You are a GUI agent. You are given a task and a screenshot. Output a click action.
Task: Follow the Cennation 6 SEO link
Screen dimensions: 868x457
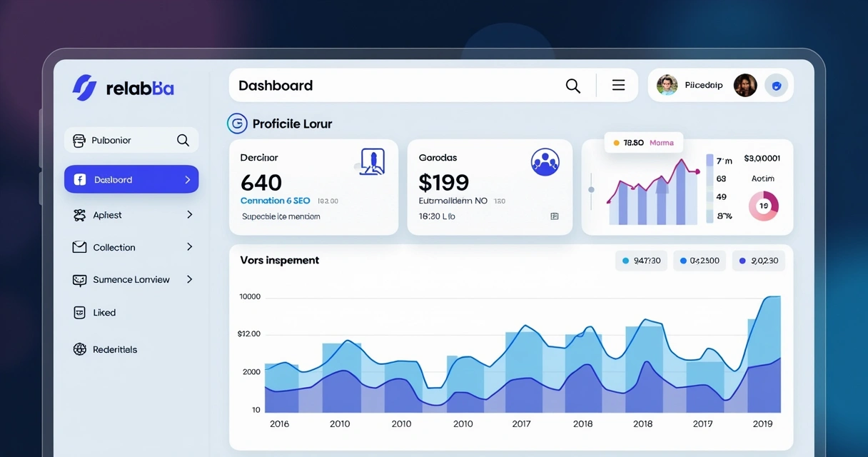click(x=275, y=201)
